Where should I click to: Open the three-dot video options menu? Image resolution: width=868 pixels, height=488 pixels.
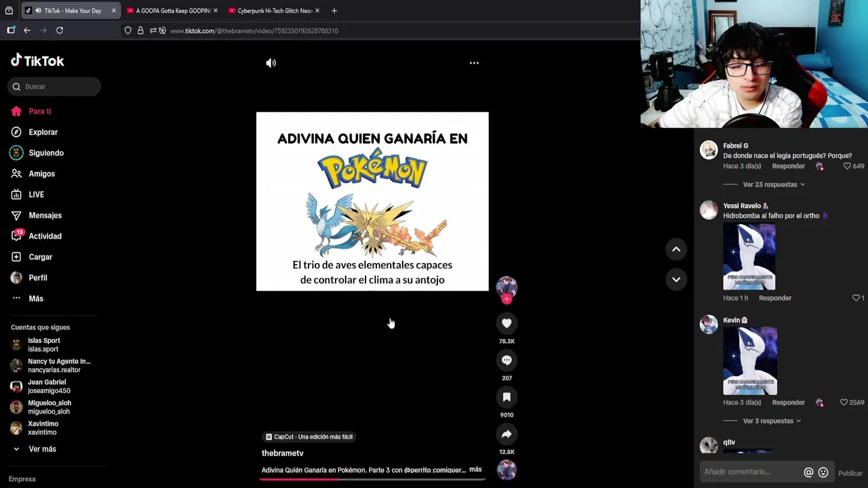point(474,63)
